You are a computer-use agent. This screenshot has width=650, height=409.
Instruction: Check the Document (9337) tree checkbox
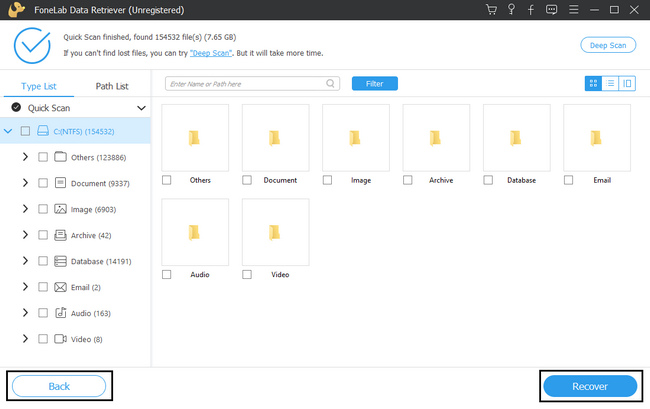43,183
